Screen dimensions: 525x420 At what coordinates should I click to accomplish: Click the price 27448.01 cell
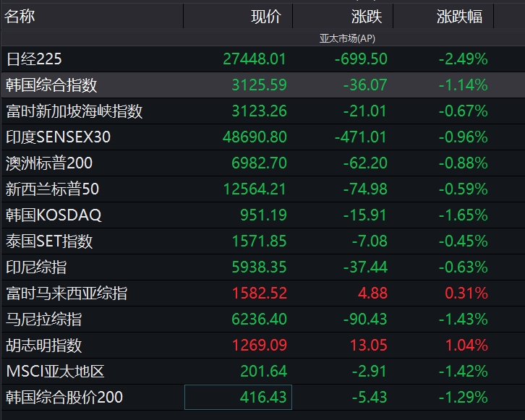click(x=255, y=59)
